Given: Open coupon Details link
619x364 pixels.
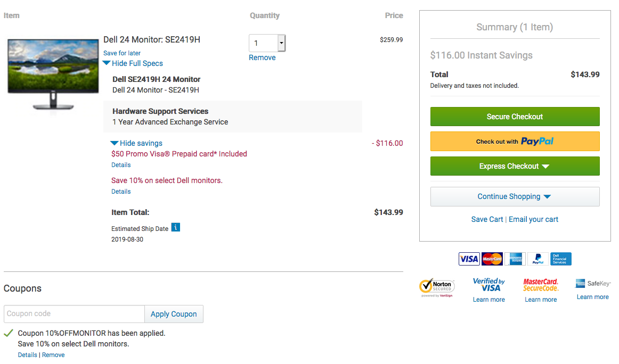Looking at the screenshot, I should pos(27,354).
